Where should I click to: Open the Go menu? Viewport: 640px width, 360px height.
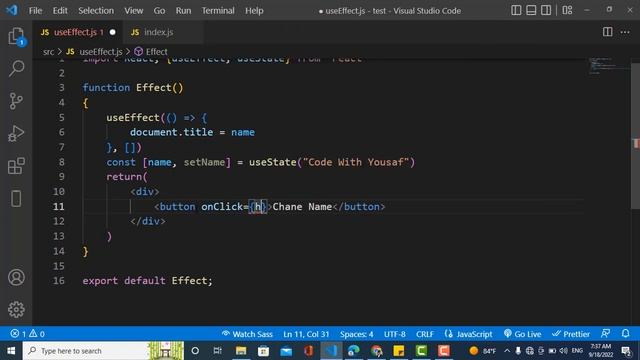[x=159, y=11]
